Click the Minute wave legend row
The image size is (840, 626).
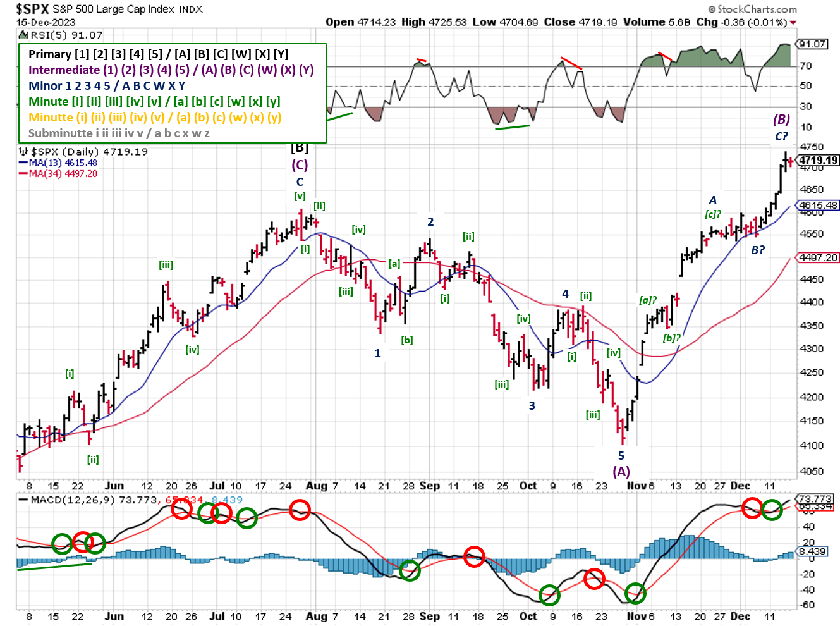(x=154, y=102)
